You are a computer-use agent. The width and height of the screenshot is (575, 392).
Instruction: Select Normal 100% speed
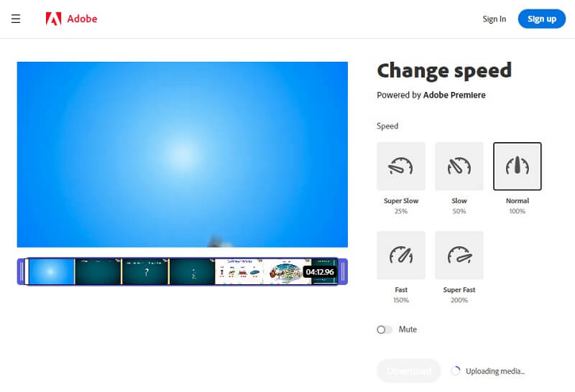(x=517, y=167)
